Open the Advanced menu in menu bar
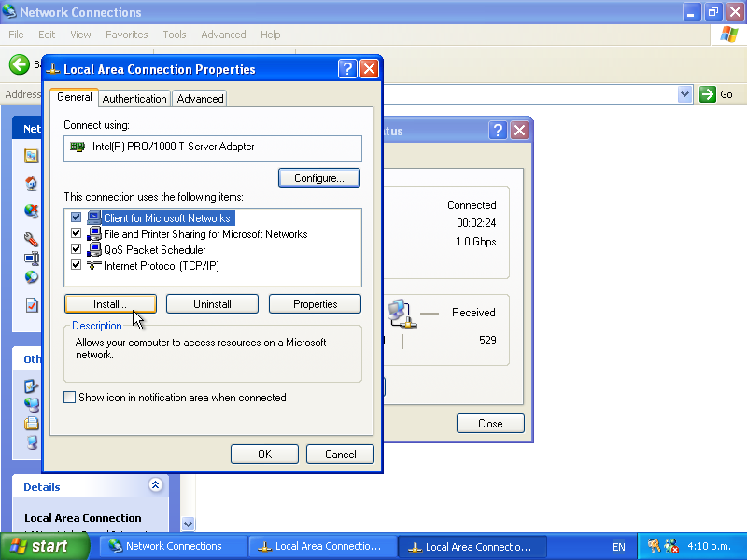Screen dimensions: 747x560 click(x=223, y=35)
